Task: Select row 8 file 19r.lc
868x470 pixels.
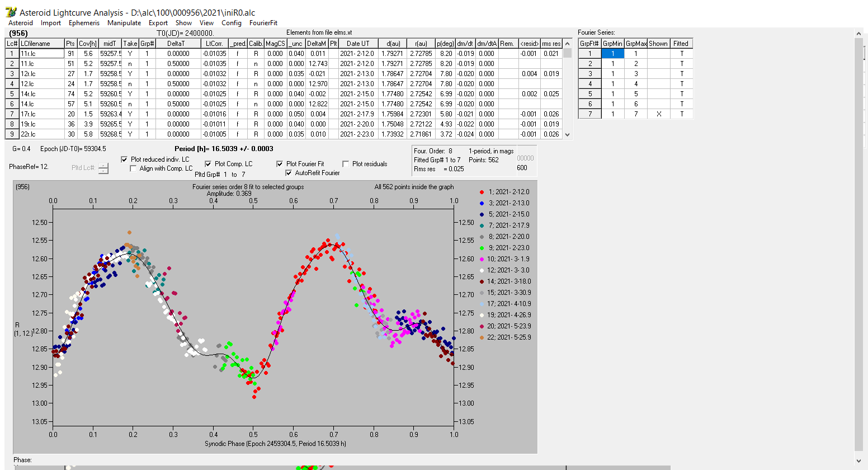Action: (41, 124)
